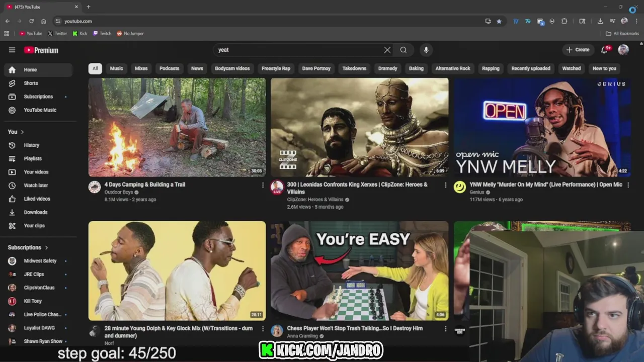Open Liked videos in sidebar
Viewport: 644px width, 362px height.
tap(38, 199)
